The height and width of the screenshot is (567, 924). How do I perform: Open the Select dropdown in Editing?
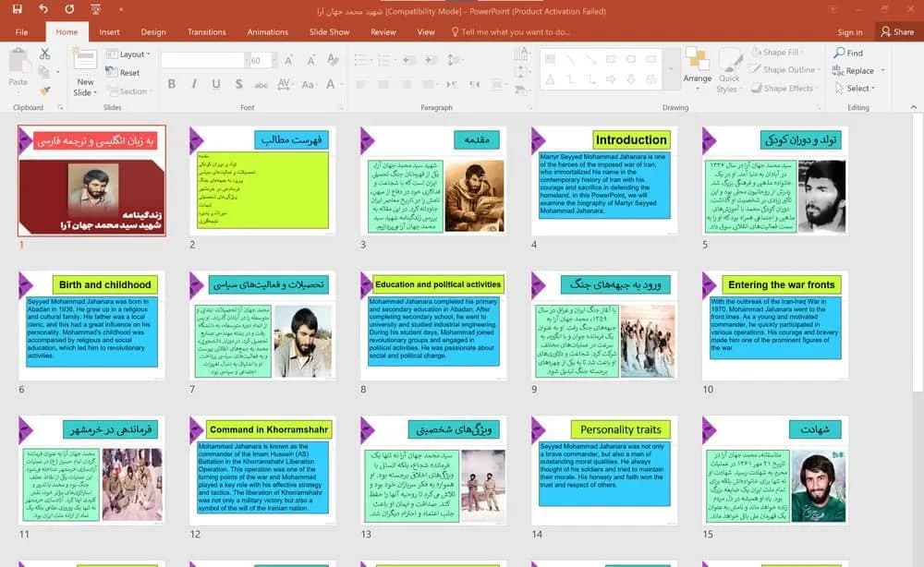point(855,89)
